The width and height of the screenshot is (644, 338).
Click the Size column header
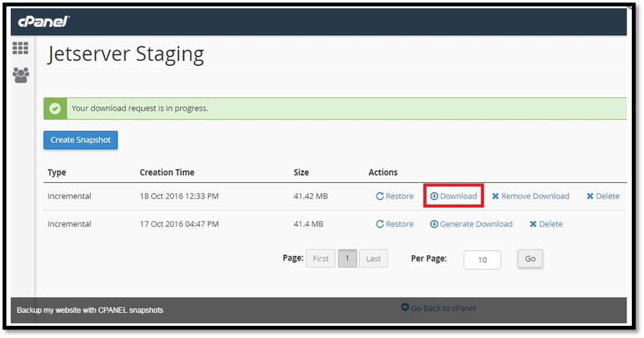pos(301,173)
